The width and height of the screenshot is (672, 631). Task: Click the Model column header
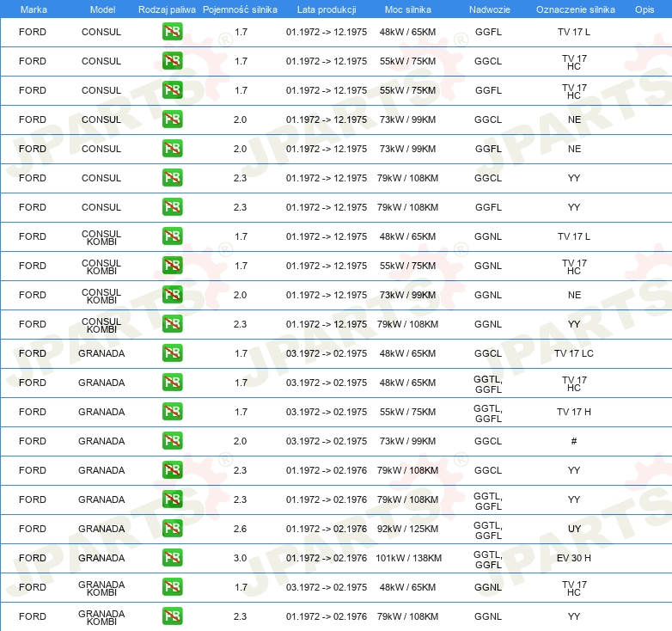tap(102, 9)
